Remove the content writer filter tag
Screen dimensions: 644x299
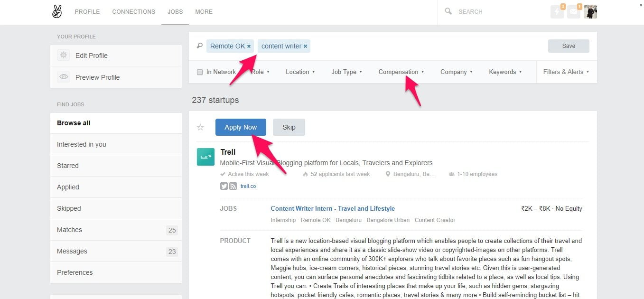[305, 47]
